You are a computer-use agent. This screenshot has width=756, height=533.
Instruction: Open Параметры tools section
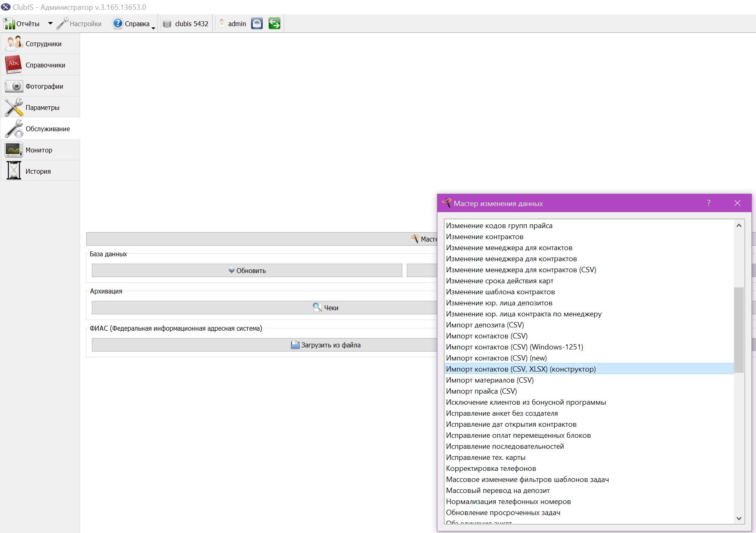40,107
